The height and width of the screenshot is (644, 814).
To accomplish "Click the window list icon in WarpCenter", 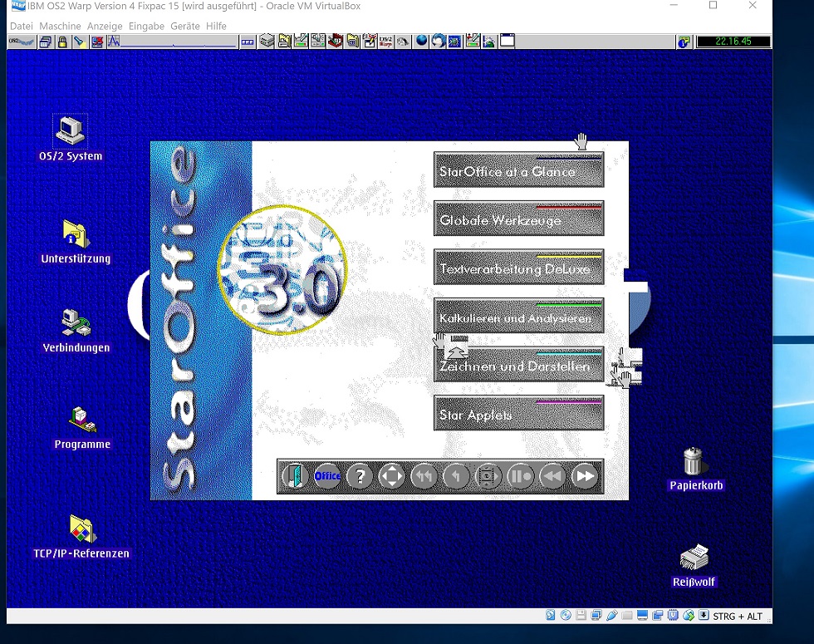I will click(x=45, y=42).
